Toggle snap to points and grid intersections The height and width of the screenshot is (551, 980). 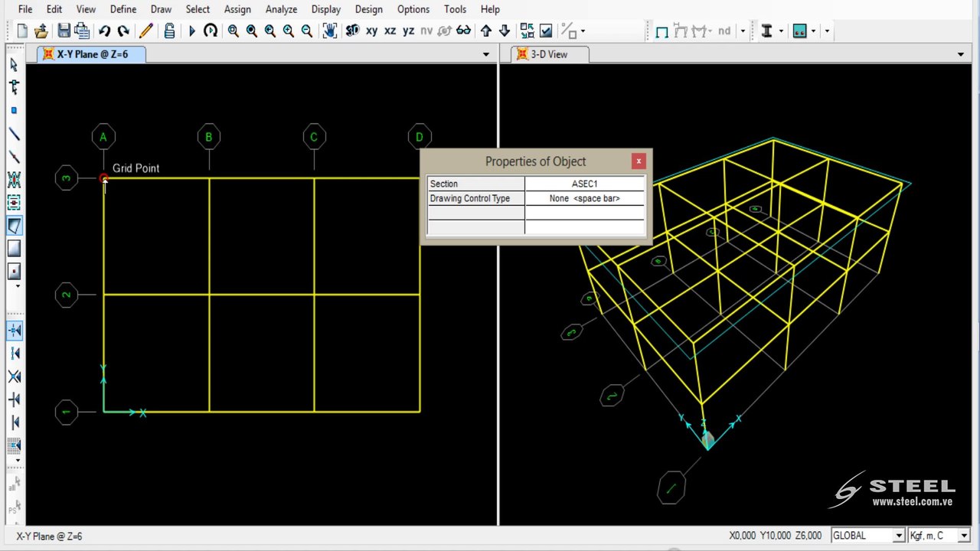coord(14,331)
